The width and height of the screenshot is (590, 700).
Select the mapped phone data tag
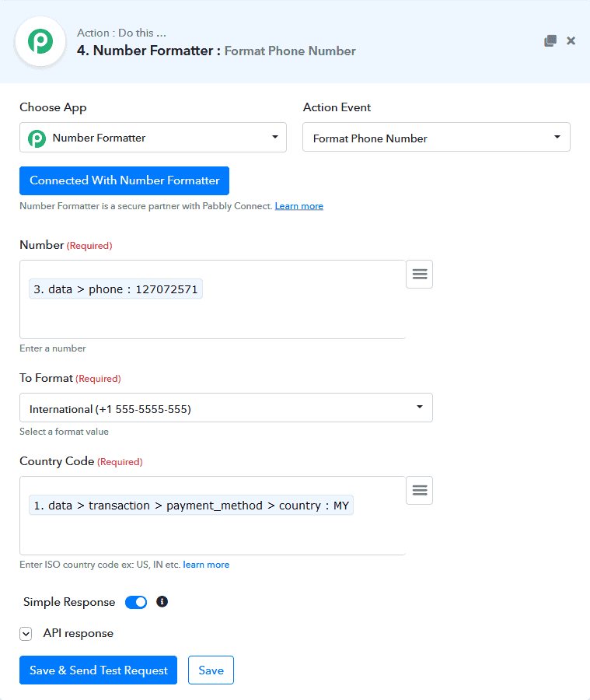[116, 289]
